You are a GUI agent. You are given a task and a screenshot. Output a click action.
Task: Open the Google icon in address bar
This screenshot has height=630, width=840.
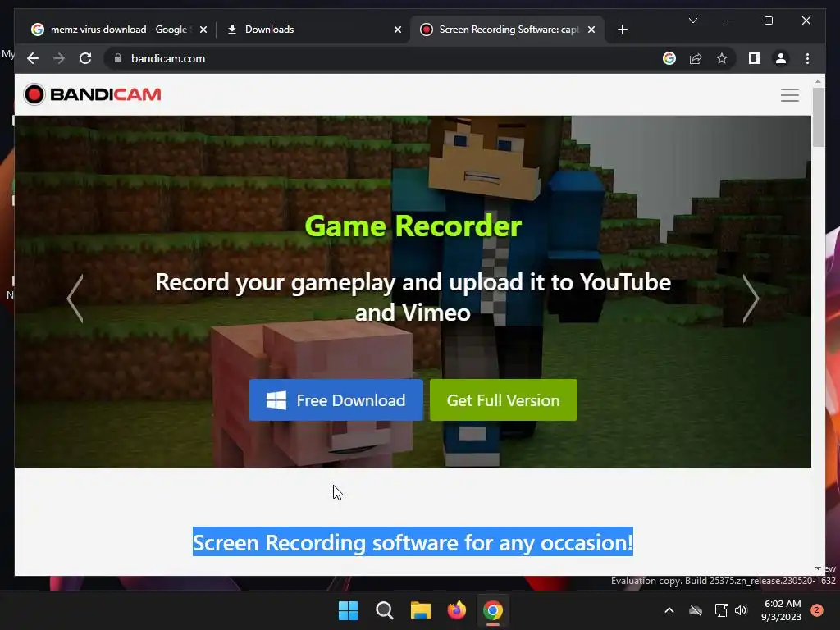pos(669,58)
